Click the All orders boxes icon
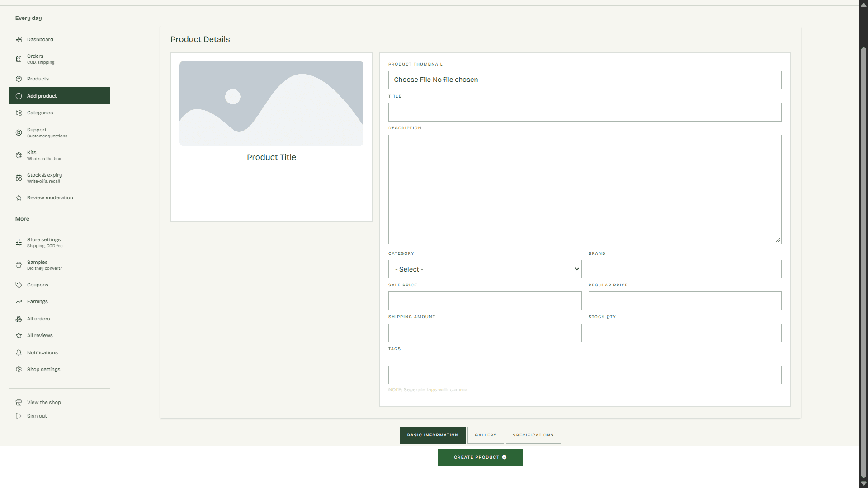The image size is (868, 488). click(19, 319)
